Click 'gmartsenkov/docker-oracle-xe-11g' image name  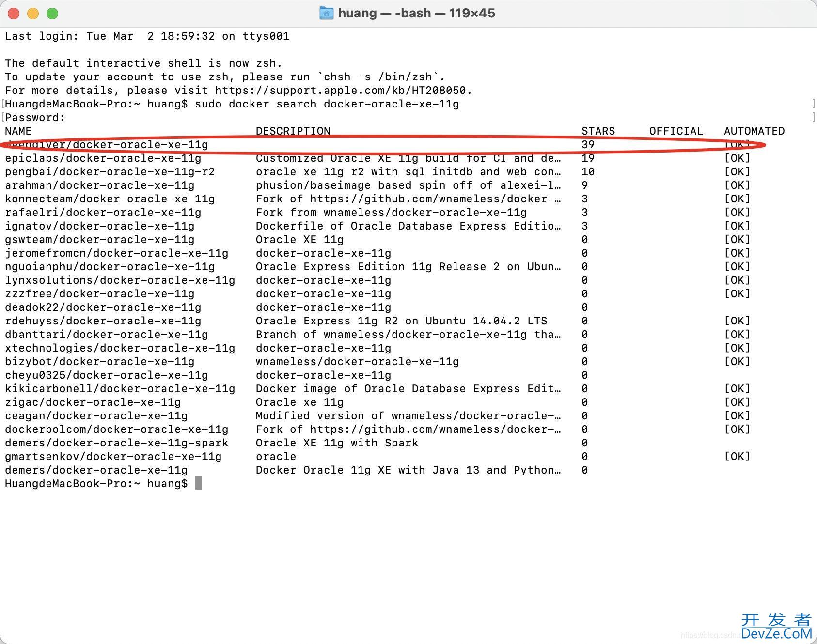coord(113,456)
